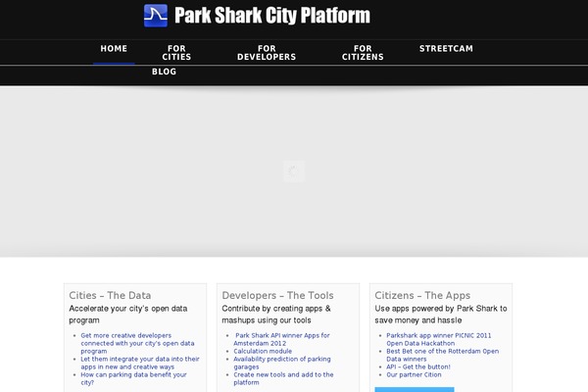Open the Streetcam menu item
Viewport: 588px width, 392px height.
[446, 48]
